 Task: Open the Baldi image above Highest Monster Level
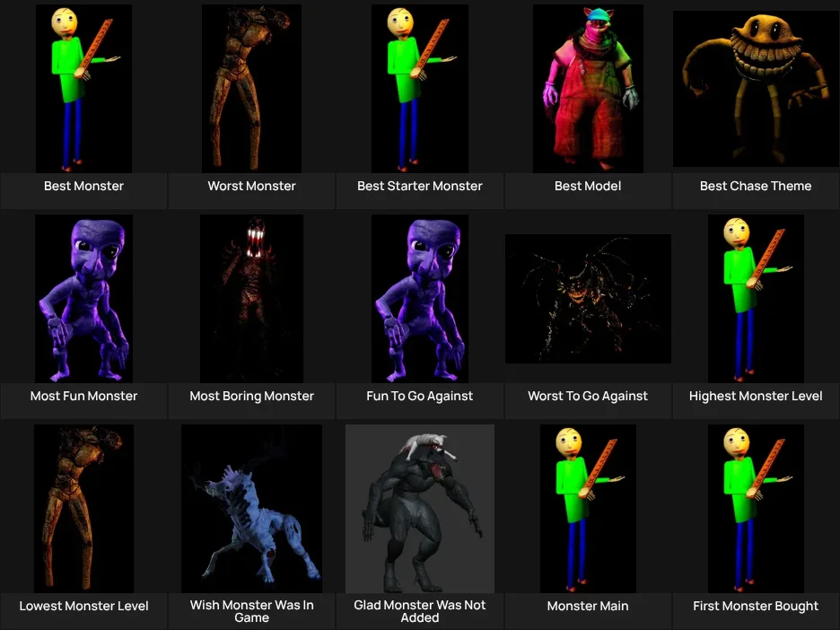[x=756, y=298]
